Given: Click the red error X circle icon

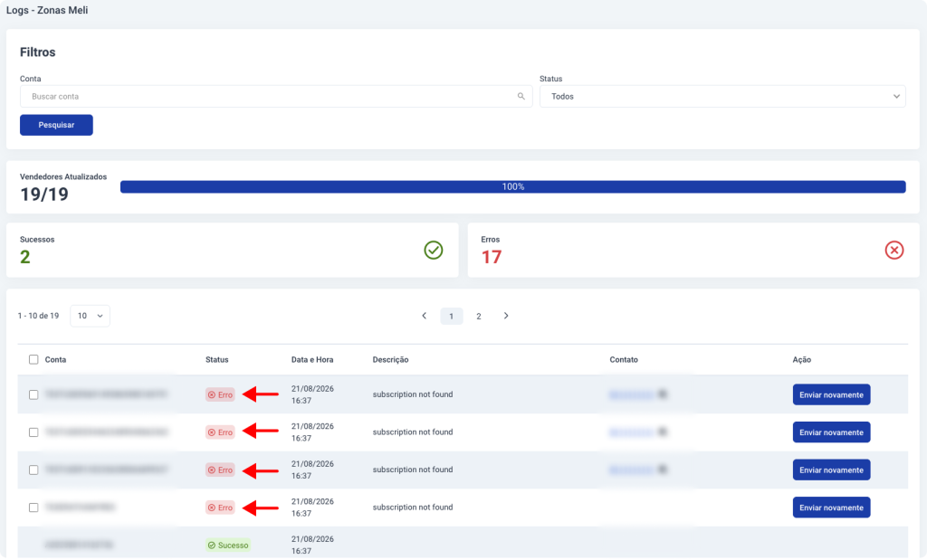Looking at the screenshot, I should click(x=894, y=250).
